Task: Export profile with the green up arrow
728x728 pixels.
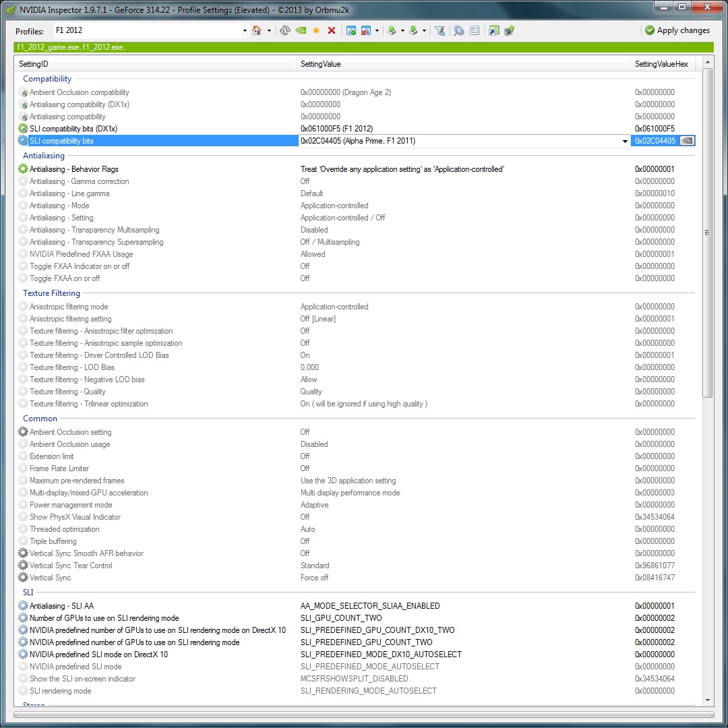Action: click(x=392, y=30)
